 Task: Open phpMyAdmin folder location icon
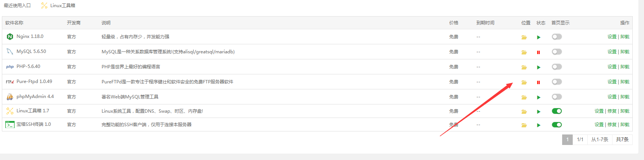coord(524,97)
